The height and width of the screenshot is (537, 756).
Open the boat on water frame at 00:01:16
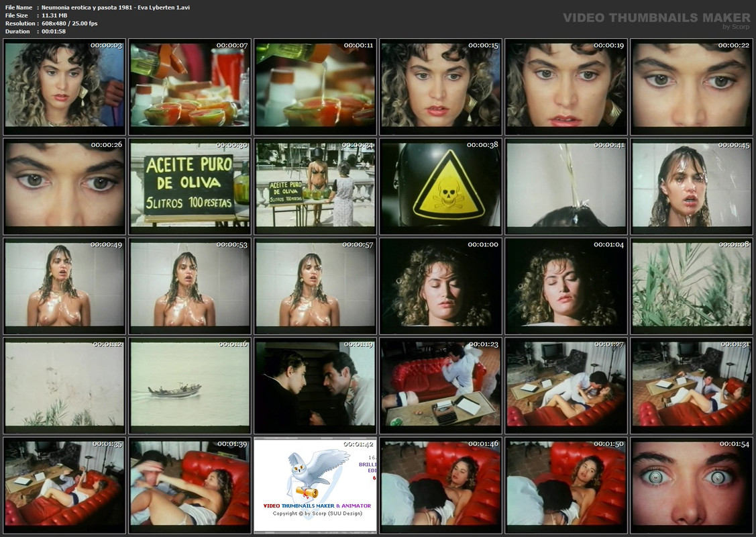click(189, 386)
